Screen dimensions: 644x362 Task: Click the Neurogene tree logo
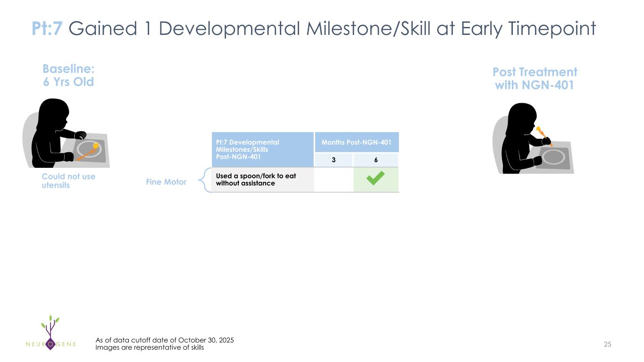click(50, 329)
